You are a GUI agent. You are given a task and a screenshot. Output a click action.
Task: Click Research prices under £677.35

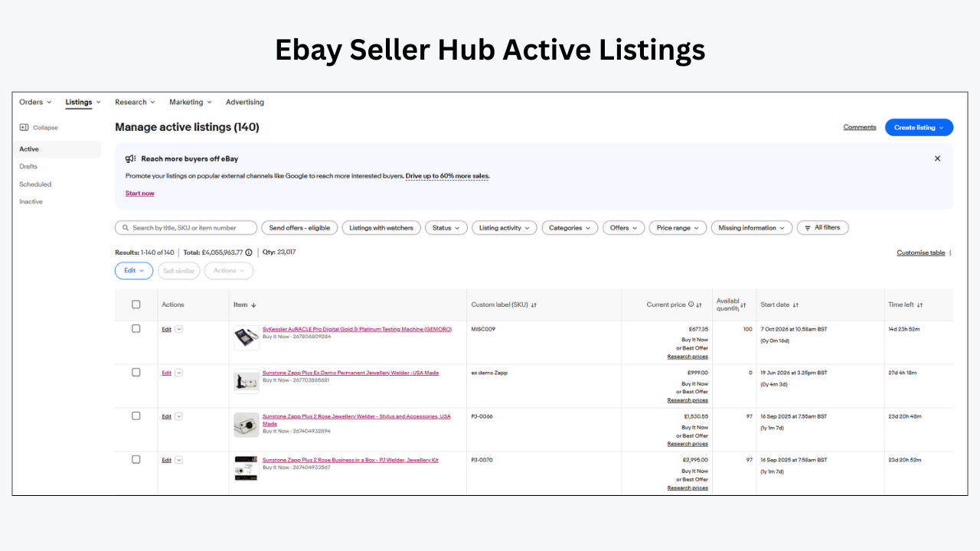[688, 357]
